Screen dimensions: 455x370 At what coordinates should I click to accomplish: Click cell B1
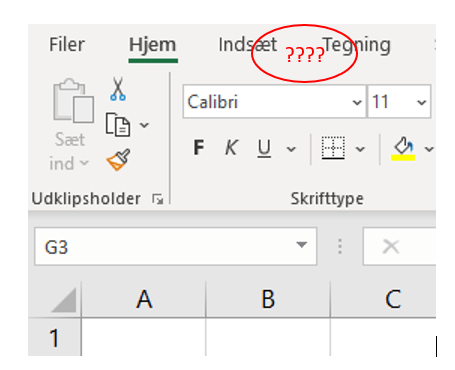coord(268,337)
